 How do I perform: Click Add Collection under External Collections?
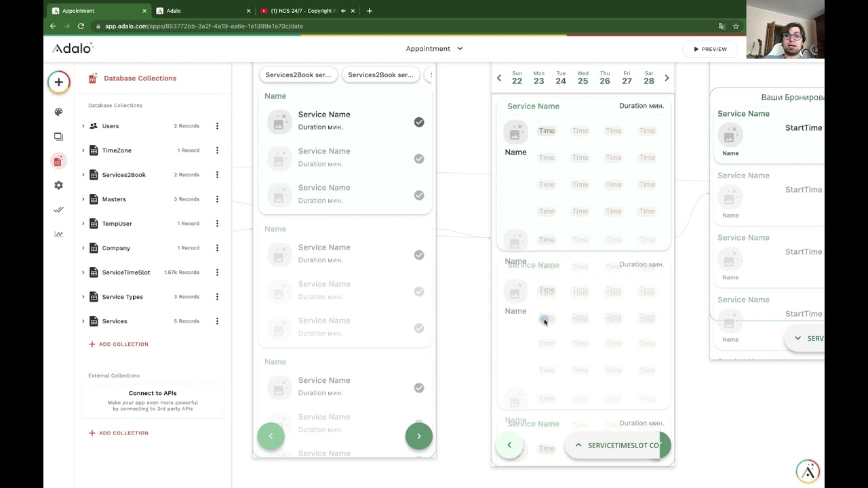119,433
